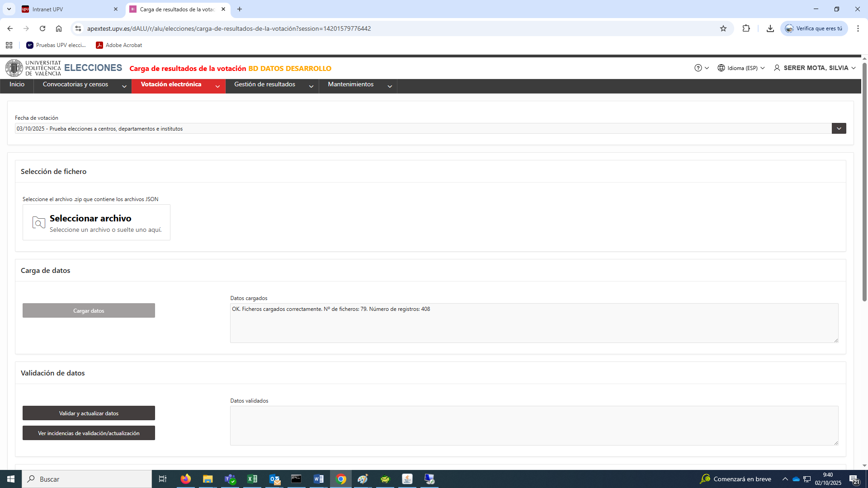The height and width of the screenshot is (488, 868).
Task: Expand the Convocatorias y censos menu arrow
Action: click(124, 86)
